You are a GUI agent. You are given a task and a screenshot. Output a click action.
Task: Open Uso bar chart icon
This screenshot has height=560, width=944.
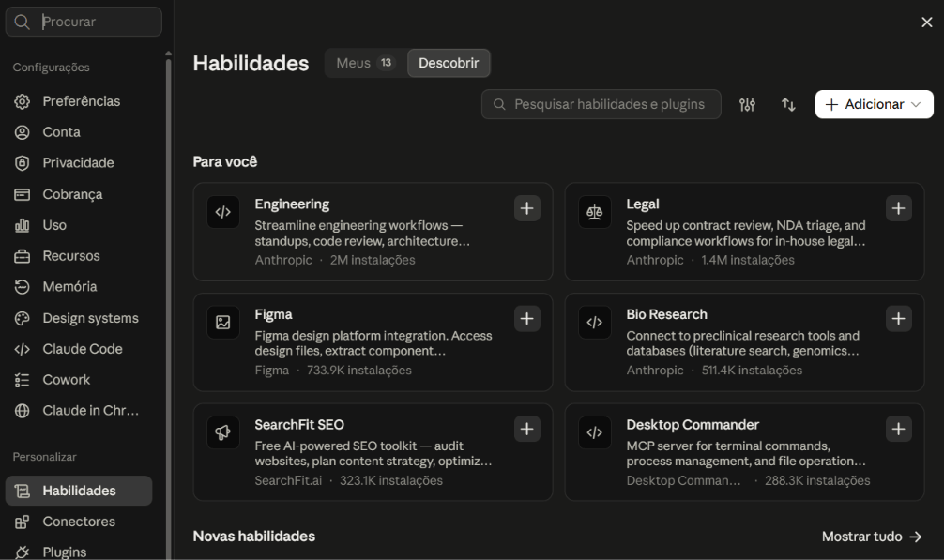point(23,225)
